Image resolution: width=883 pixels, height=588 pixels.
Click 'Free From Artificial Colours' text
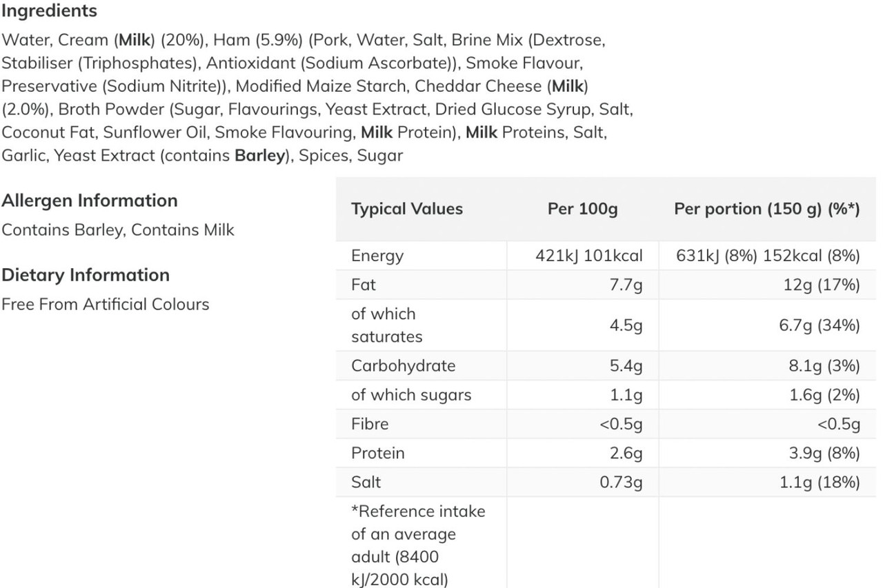click(105, 304)
